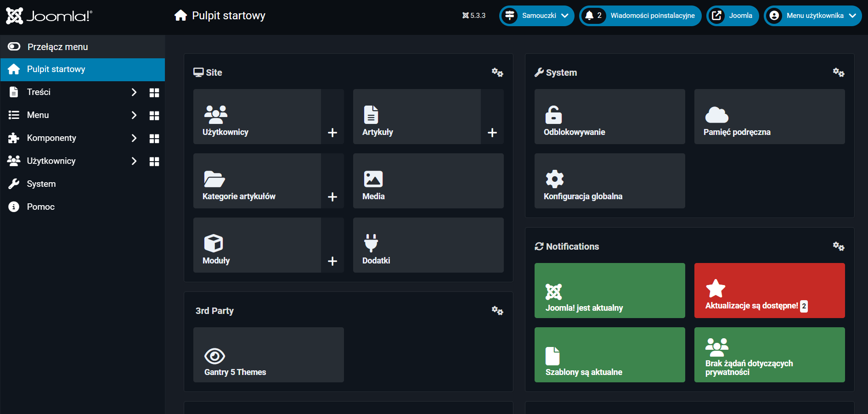868x414 pixels.
Task: Toggle the sidebar with Przełącz menu
Action: pyautogui.click(x=57, y=47)
